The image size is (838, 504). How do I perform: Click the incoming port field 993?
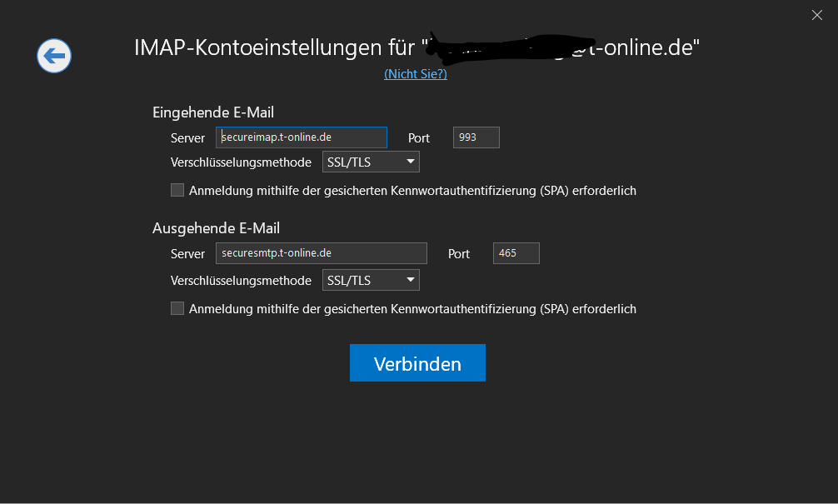coord(476,137)
